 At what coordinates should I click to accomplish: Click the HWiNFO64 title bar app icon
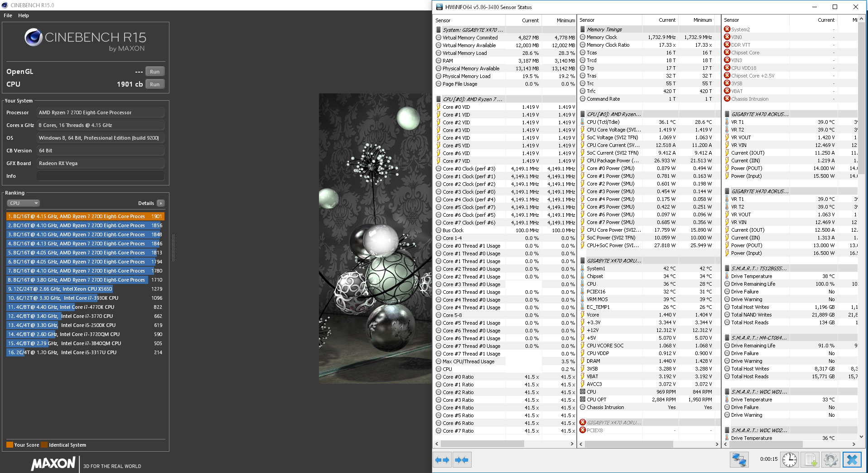(439, 7)
